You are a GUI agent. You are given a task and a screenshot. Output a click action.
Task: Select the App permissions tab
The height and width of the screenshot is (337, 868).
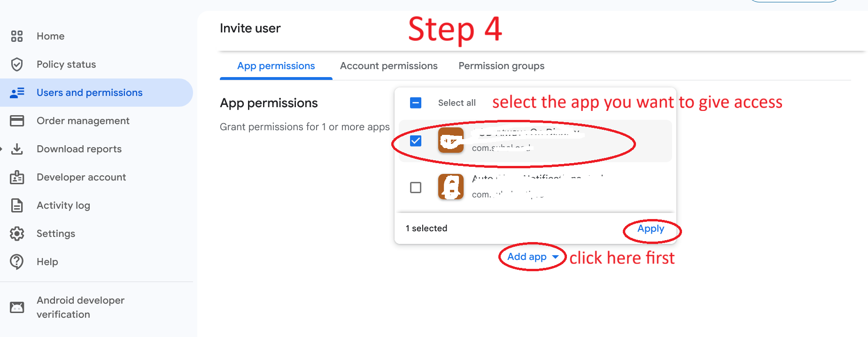click(276, 66)
